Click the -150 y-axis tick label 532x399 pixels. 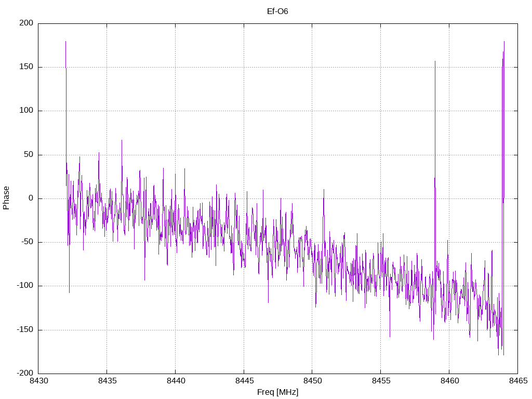tap(25, 330)
